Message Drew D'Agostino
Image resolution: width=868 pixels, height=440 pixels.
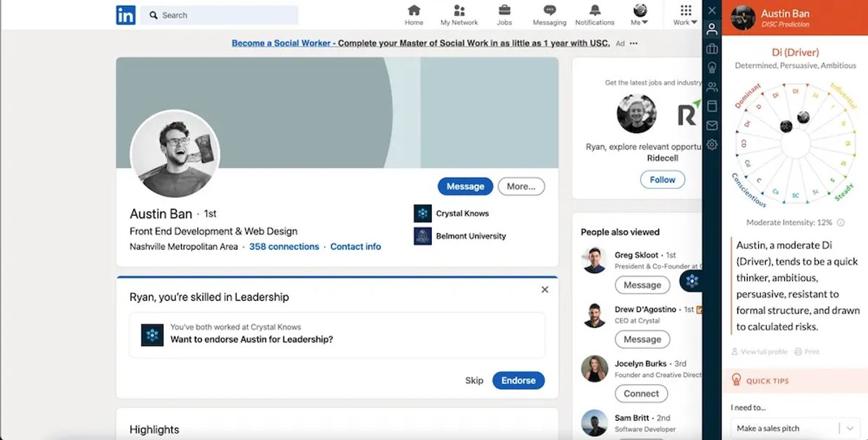click(642, 339)
